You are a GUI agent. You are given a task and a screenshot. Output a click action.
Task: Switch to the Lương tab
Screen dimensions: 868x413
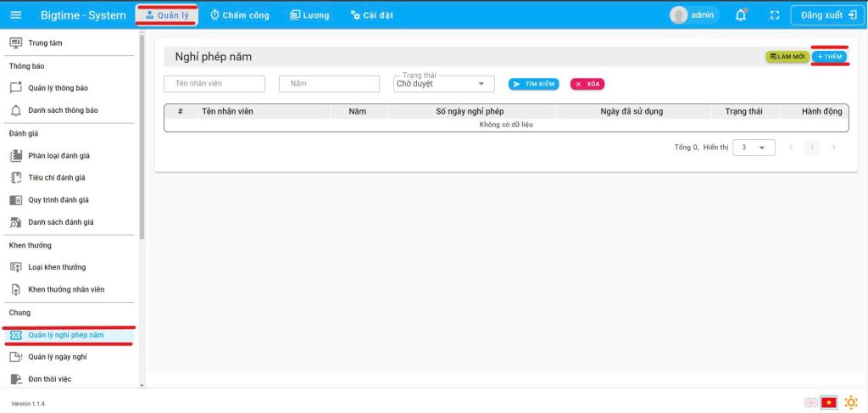[309, 15]
